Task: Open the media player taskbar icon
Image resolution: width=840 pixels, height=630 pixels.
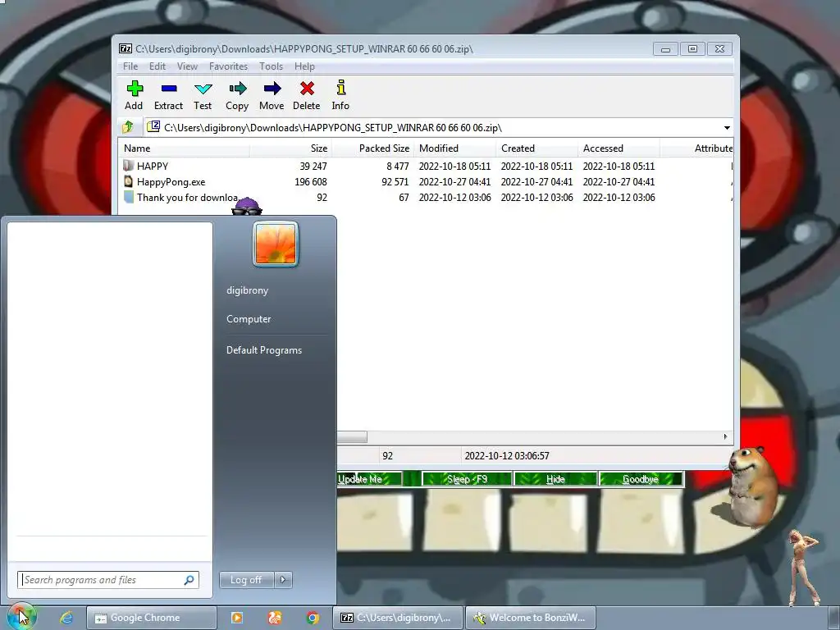Action: 236,618
